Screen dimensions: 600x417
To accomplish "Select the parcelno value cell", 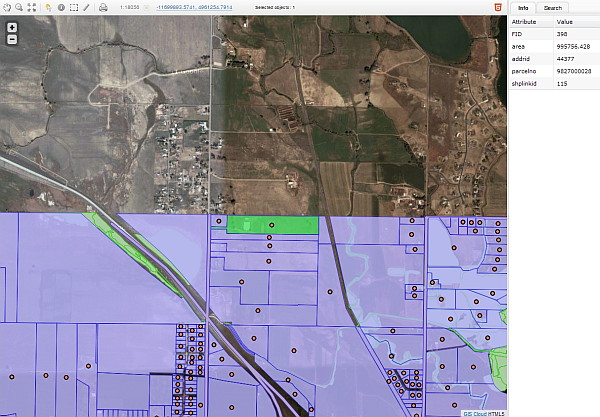I will click(577, 71).
